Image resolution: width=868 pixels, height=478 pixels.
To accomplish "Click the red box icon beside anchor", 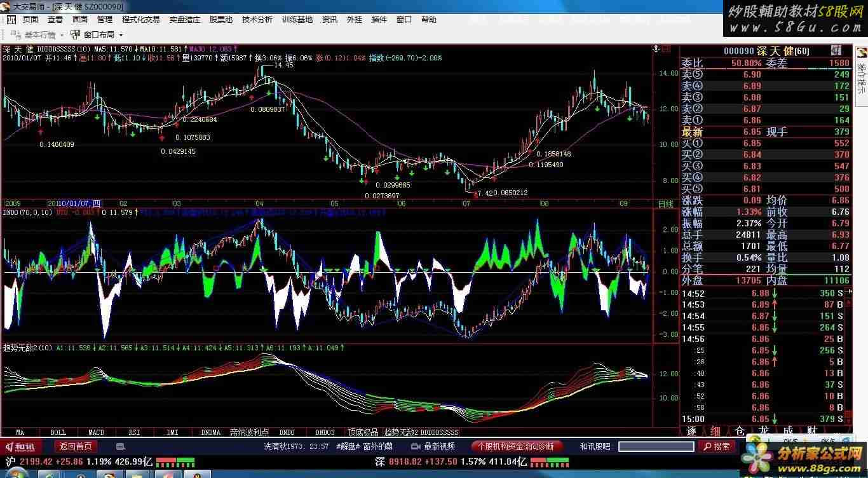I will (x=667, y=48).
